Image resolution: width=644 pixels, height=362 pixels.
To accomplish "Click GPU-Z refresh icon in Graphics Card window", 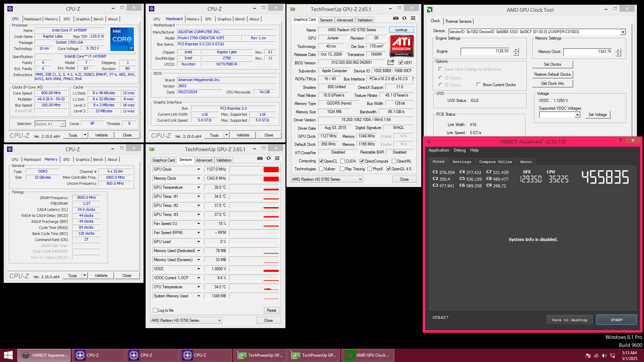I will pos(405,18).
